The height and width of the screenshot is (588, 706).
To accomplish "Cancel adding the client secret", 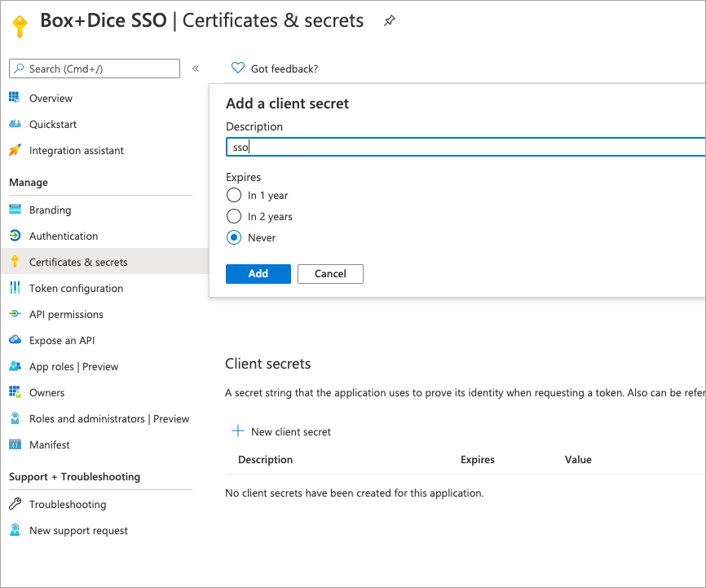I will [x=330, y=274].
